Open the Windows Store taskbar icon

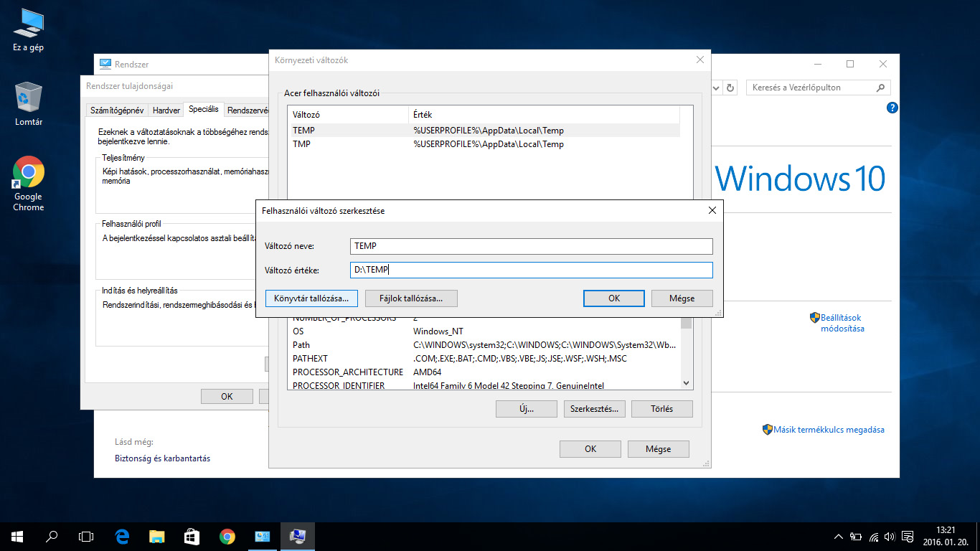[x=192, y=536]
